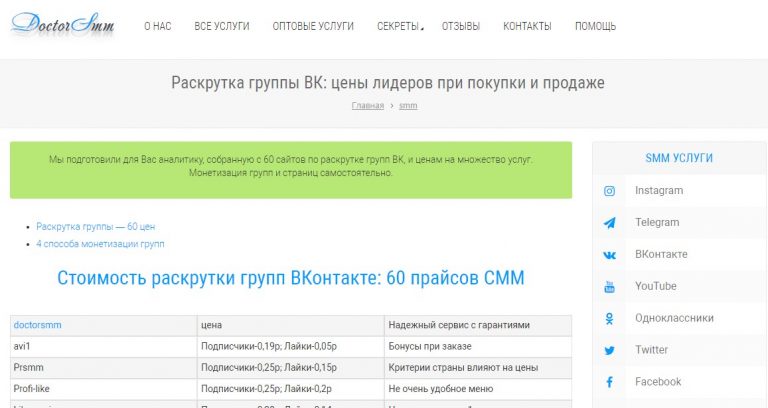Select Одноклассники service link in sidebar

[674, 318]
